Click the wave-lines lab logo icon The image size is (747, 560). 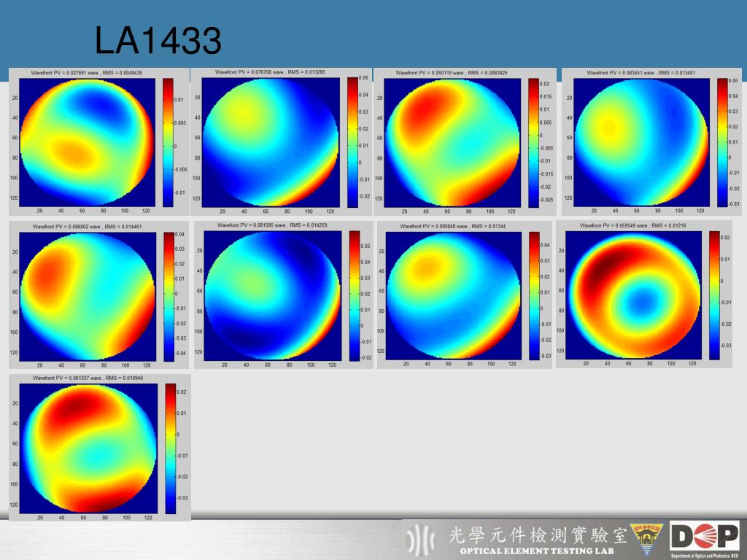point(421,540)
